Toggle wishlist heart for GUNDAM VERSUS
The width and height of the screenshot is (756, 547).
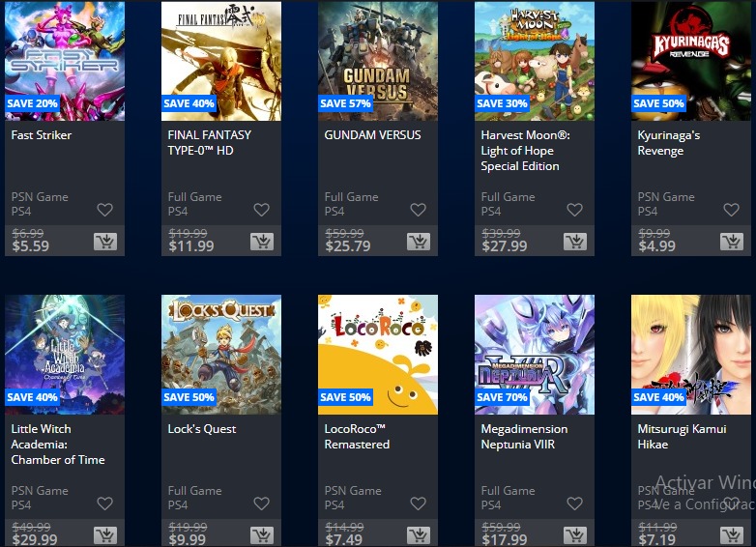418,210
